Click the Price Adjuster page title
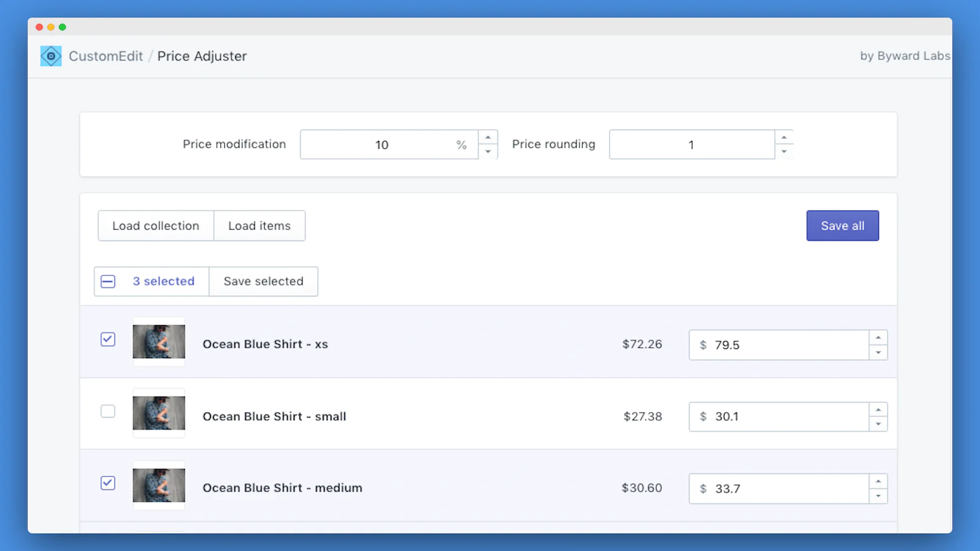The width and height of the screenshot is (980, 551). point(202,56)
